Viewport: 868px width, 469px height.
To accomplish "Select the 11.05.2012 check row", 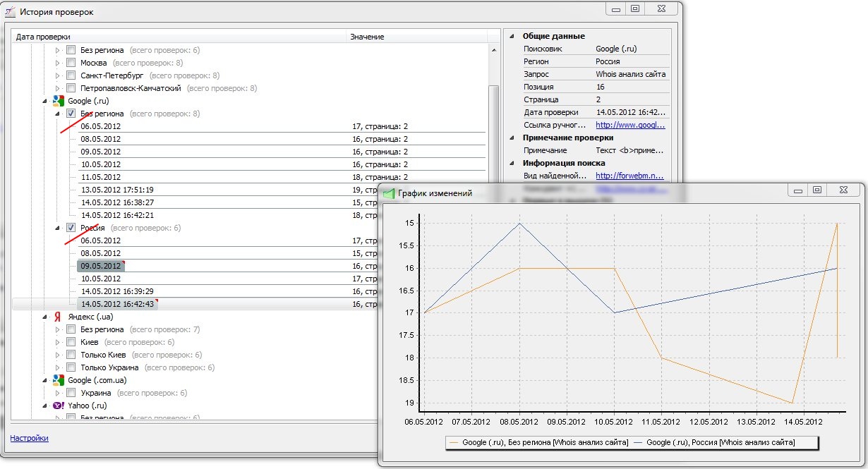I will pyautogui.click(x=100, y=177).
